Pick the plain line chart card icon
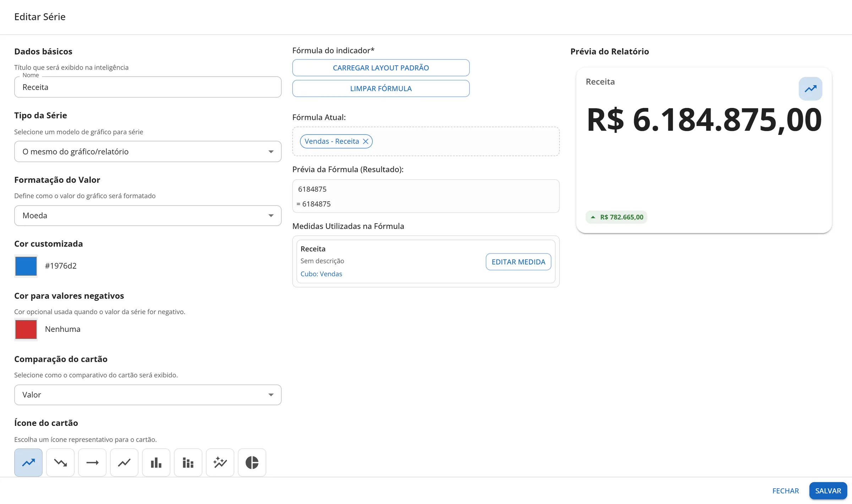Screen dimensions: 852x504 tap(124, 462)
